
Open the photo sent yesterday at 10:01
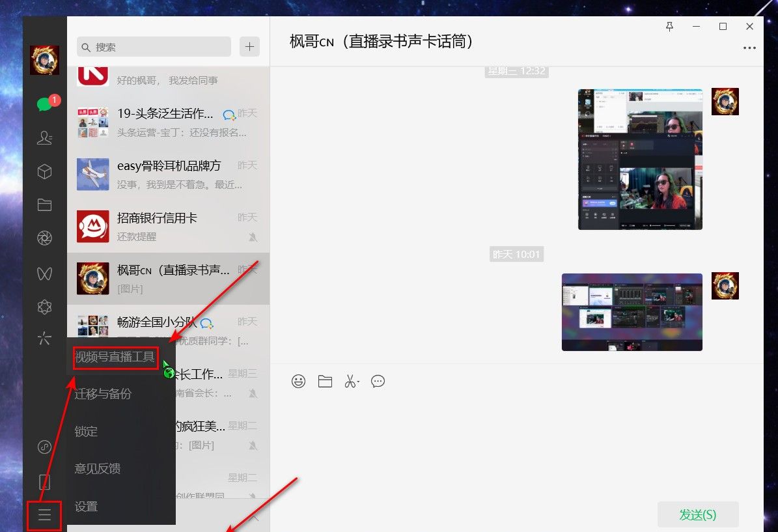[x=631, y=311]
